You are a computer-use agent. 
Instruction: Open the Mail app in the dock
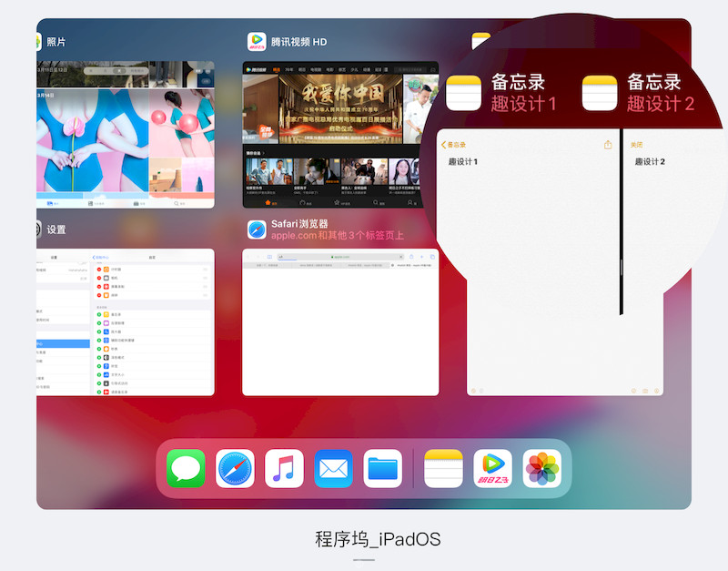(x=333, y=468)
